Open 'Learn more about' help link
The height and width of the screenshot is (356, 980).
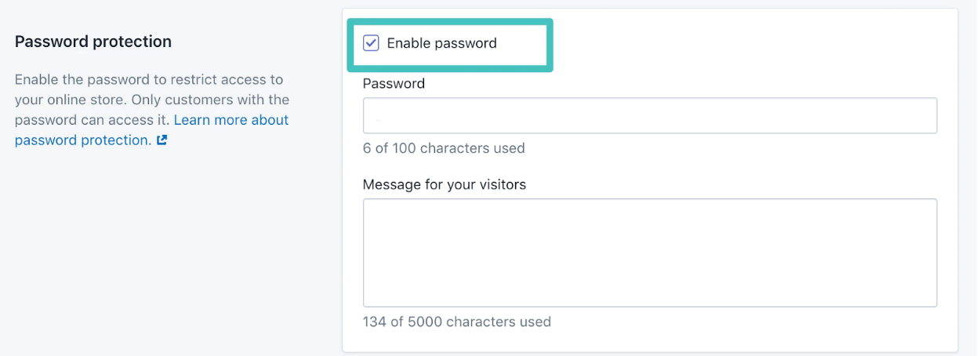tap(231, 120)
